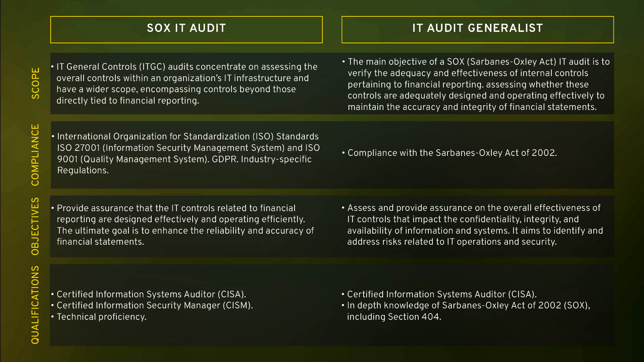Click the right column CISA bullet
This screenshot has width=644, height=362.
[x=441, y=294]
